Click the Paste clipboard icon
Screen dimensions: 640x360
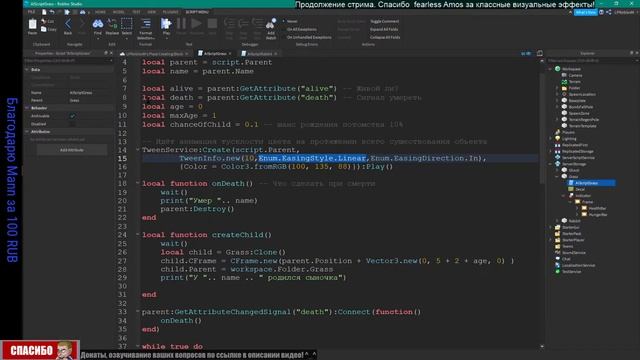(x=32, y=25)
